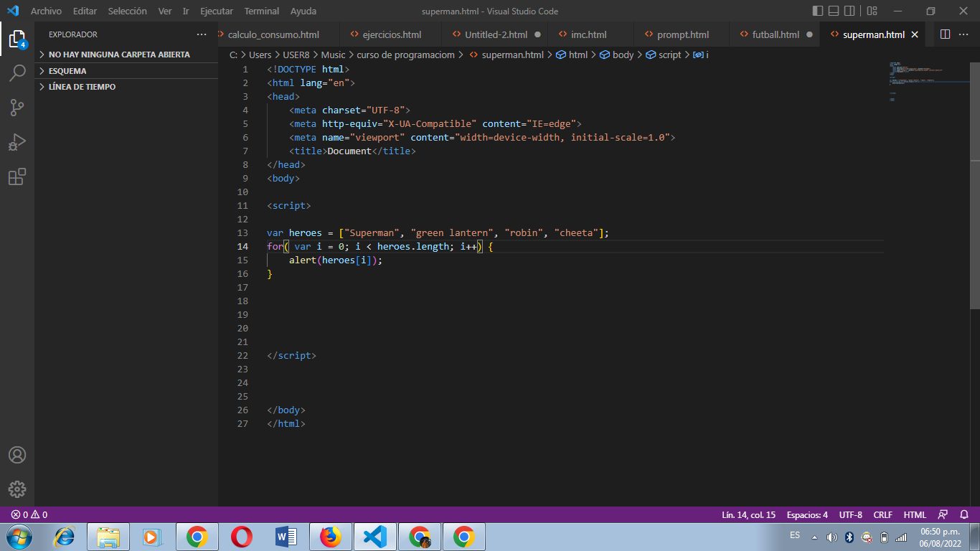Expand NO HAY NINGUNA CARPETA ABIERTA section
The height and width of the screenshot is (551, 980).
[x=126, y=55]
